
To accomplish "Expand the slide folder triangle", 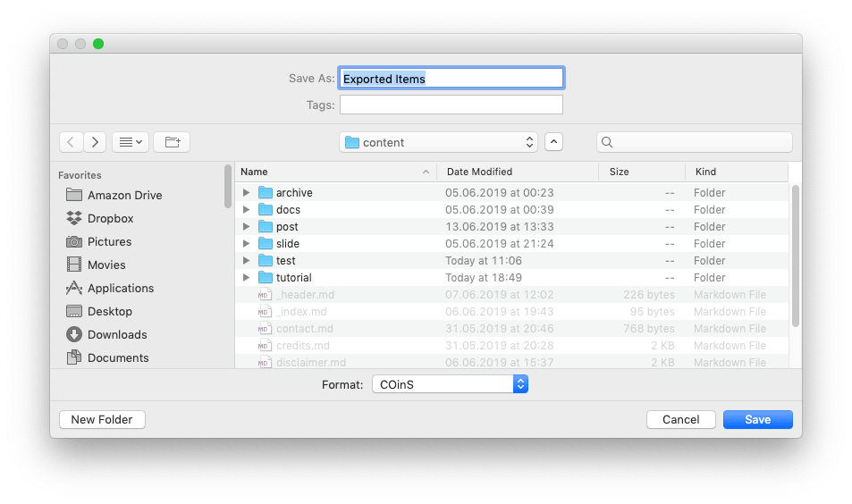I will click(246, 243).
